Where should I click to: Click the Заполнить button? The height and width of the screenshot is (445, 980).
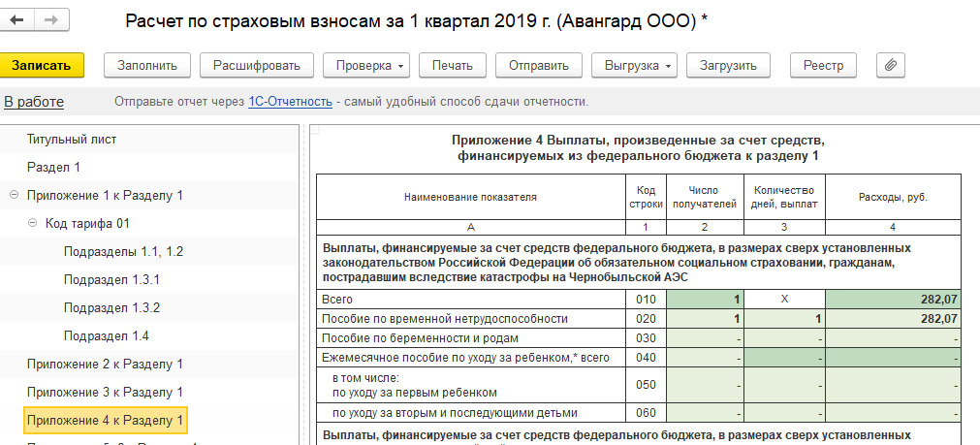[x=147, y=66]
